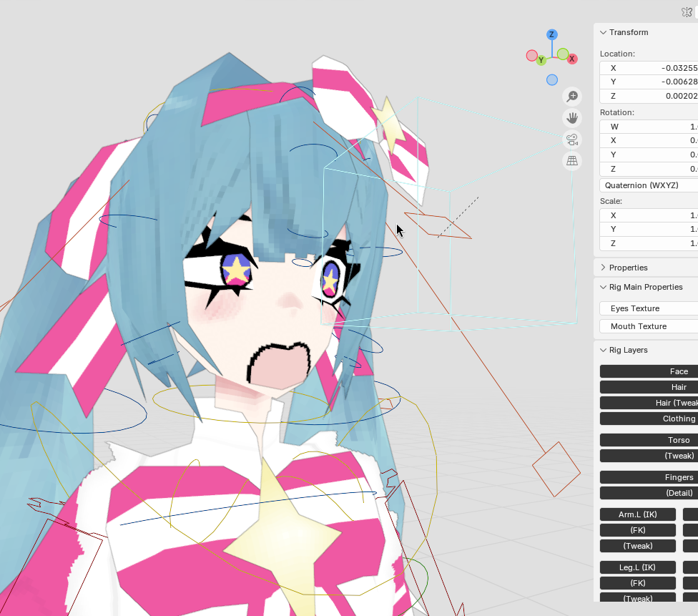Click the negative Z circle on the gizmo
The height and width of the screenshot is (616, 698).
552,79
